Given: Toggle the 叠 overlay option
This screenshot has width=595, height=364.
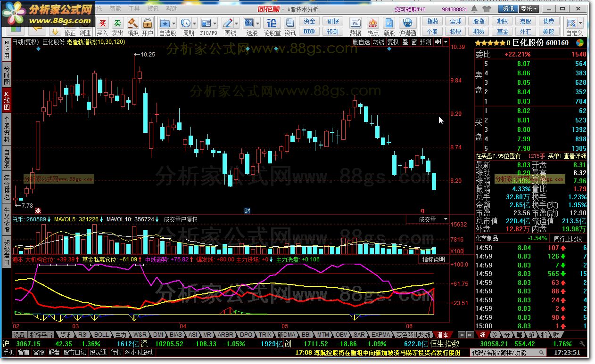Looking at the screenshot, I should click(x=405, y=42).
